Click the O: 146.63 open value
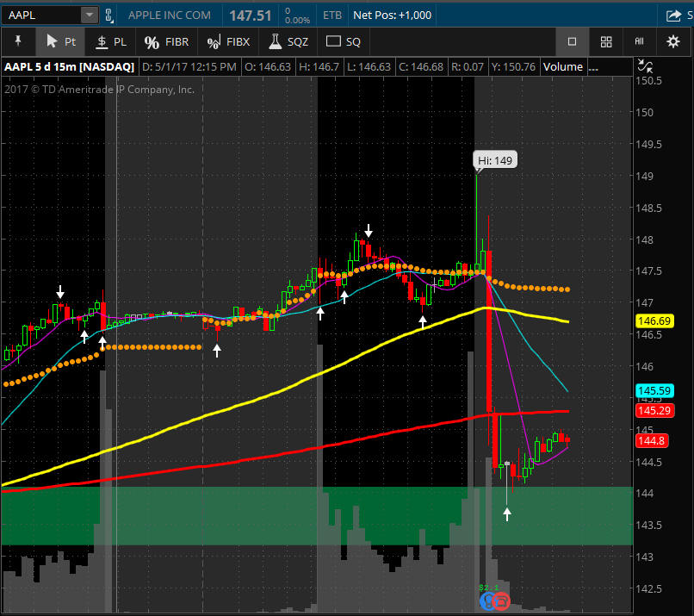Screen dimensions: 694x616 [x=268, y=67]
